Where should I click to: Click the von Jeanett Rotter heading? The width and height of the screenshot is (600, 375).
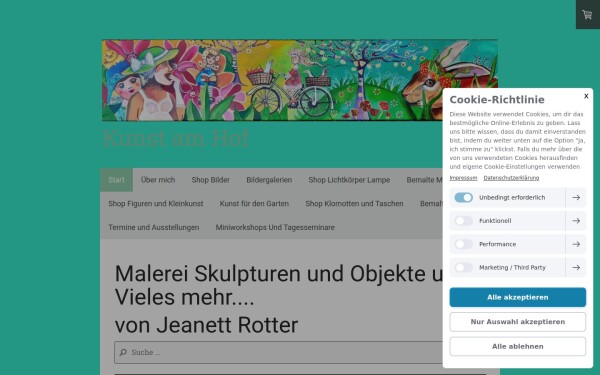206,325
